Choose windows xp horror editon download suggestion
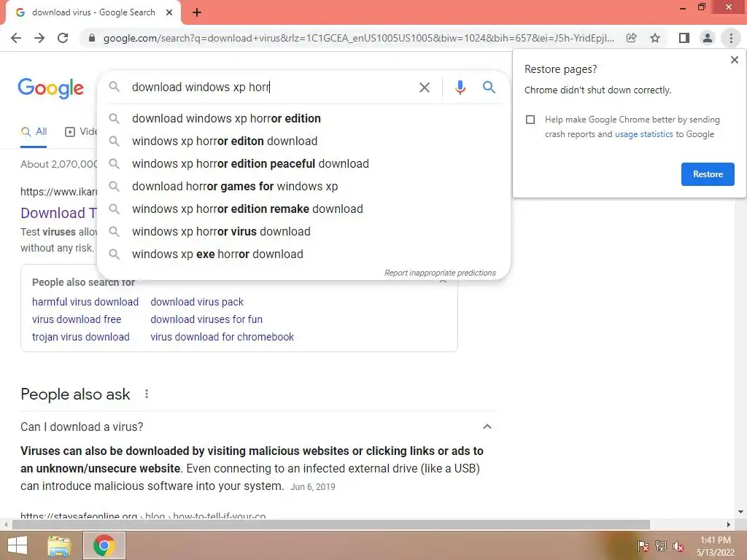Image resolution: width=747 pixels, height=560 pixels. coord(303,141)
